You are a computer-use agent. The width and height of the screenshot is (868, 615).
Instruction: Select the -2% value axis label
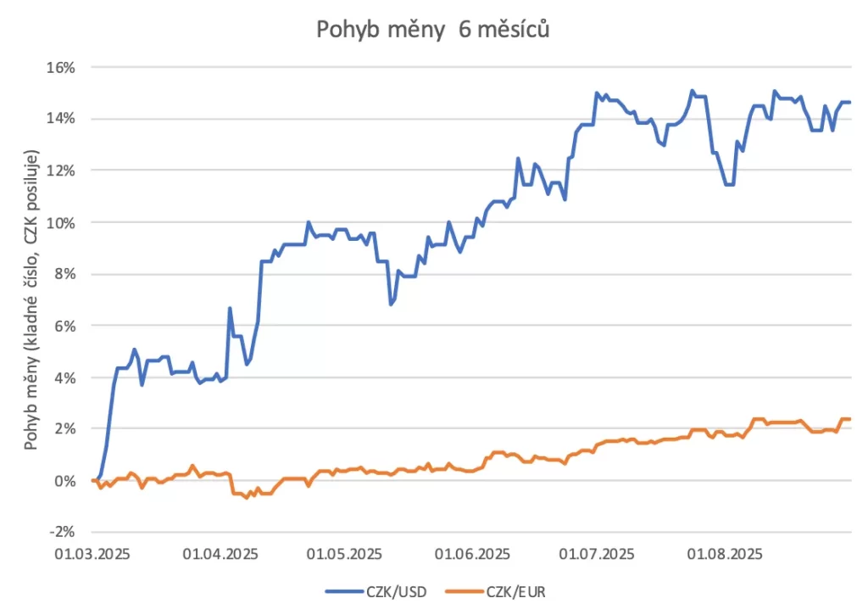[x=65, y=533]
